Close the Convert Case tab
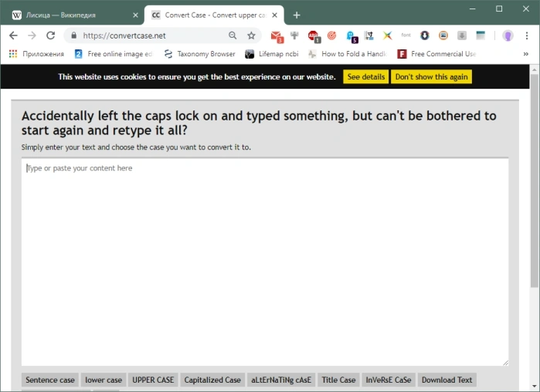Viewport: 540px width, 392px height. click(274, 15)
